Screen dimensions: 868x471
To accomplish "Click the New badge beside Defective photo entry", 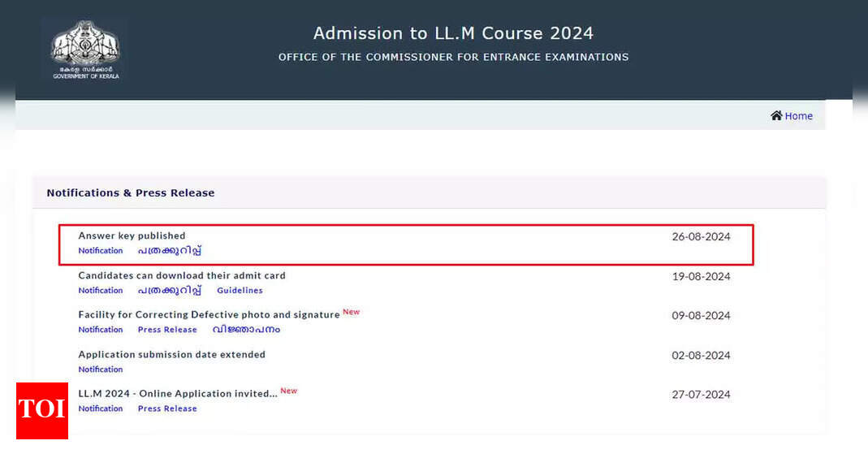I will (x=351, y=312).
